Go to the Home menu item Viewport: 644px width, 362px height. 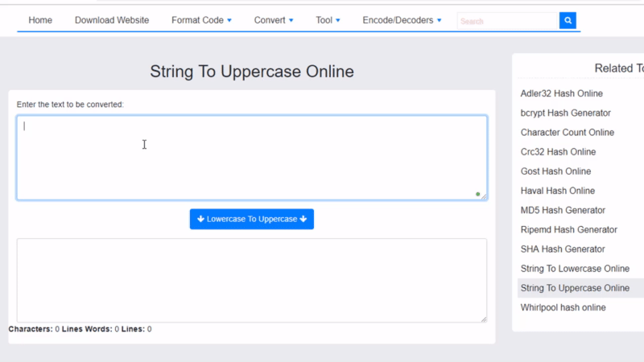pos(40,20)
